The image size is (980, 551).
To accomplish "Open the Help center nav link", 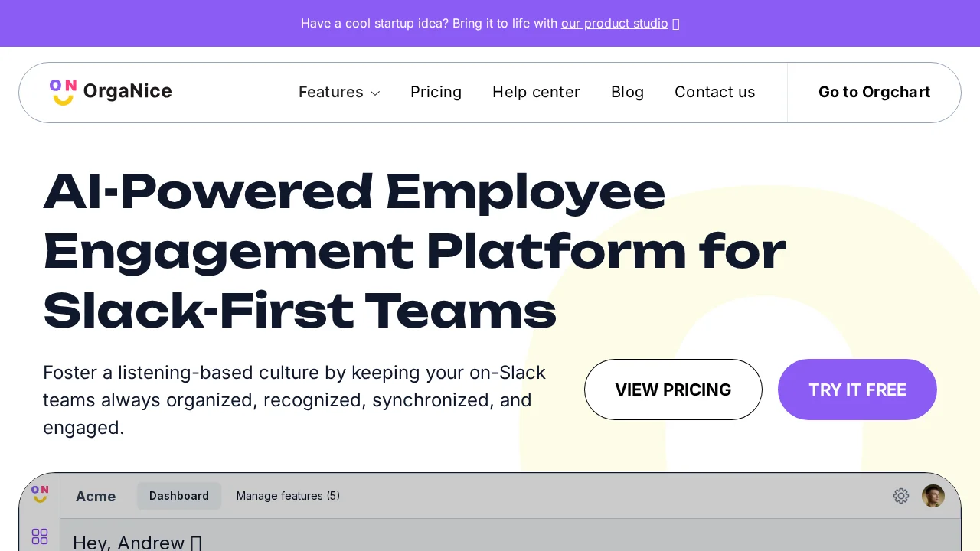I will coord(536,92).
